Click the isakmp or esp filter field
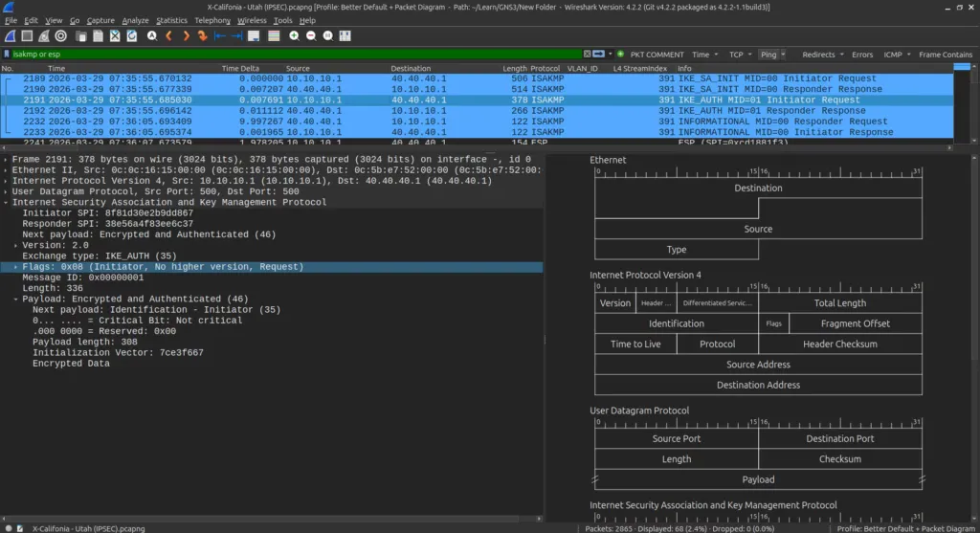 point(297,55)
